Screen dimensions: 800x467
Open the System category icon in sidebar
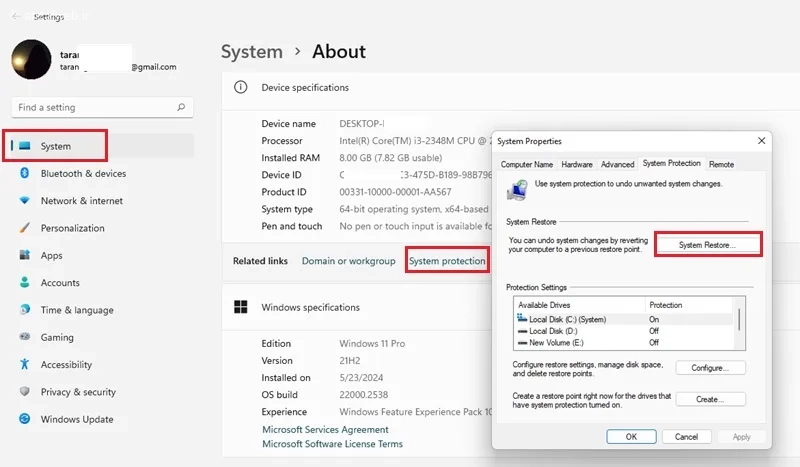(x=24, y=146)
